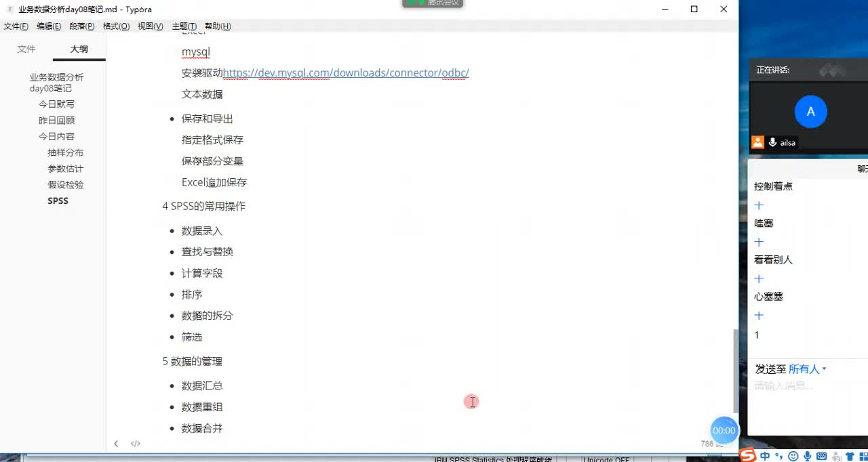Click the 筛选 bullet

(192, 337)
